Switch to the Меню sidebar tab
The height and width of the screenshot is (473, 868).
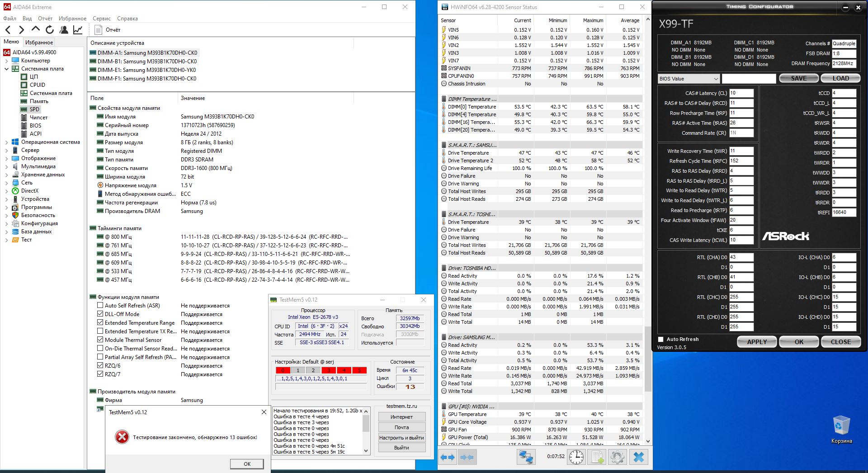tap(11, 42)
